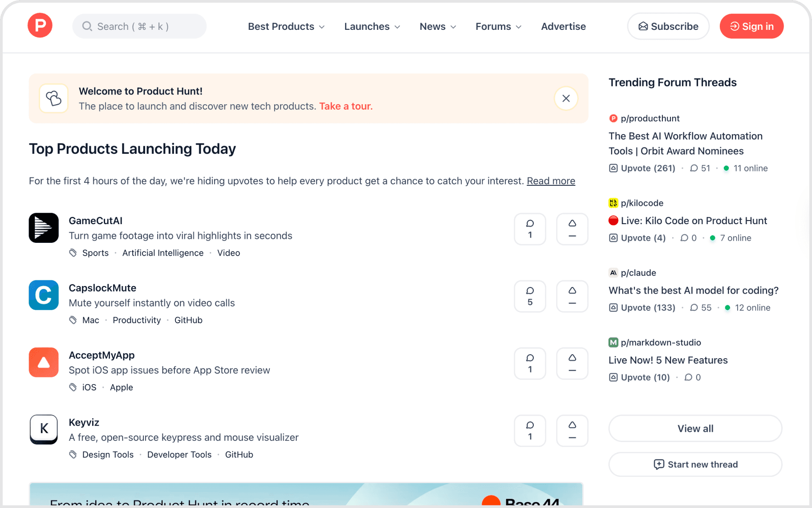Image resolution: width=812 pixels, height=508 pixels.
Task: Open the CapslockMute product icon
Action: 44,295
